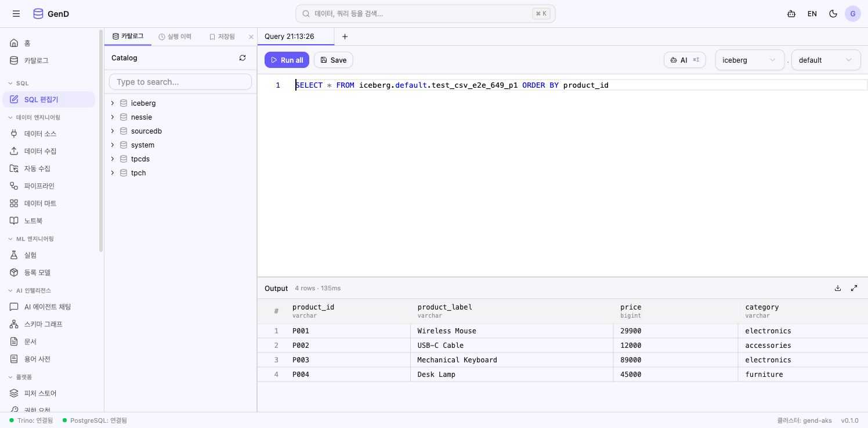Open 카탈로그 in the left sidebar
This screenshot has height=428, width=868.
coord(49,60)
